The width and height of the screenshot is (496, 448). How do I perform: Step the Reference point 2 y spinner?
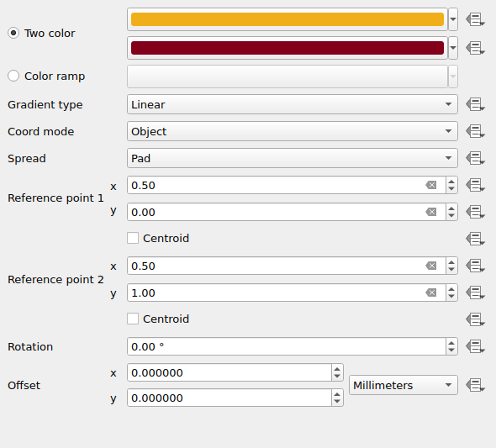coord(451,293)
